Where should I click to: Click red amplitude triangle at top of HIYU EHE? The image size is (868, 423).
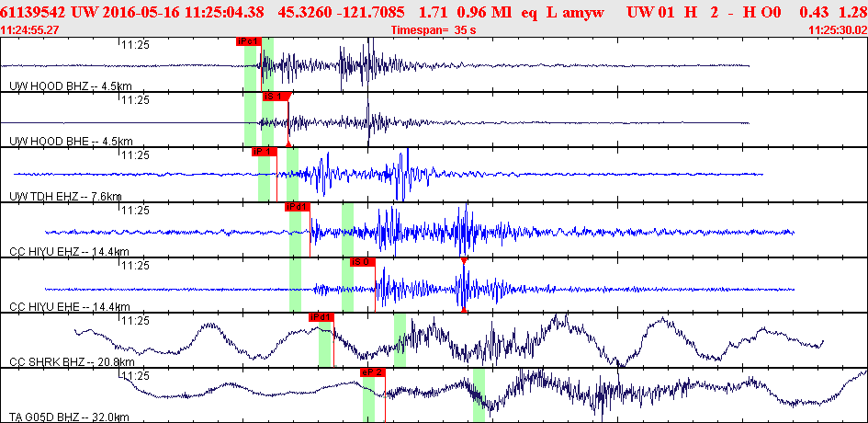[464, 260]
